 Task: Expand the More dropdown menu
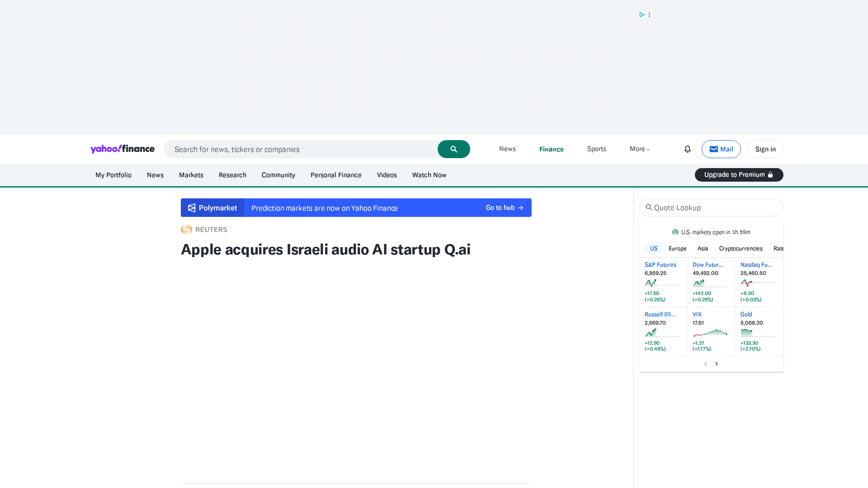(x=640, y=149)
